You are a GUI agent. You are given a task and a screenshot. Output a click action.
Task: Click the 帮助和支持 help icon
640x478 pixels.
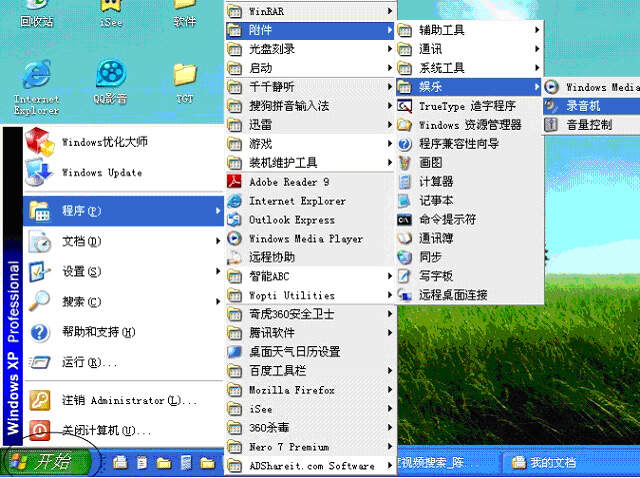[40, 332]
